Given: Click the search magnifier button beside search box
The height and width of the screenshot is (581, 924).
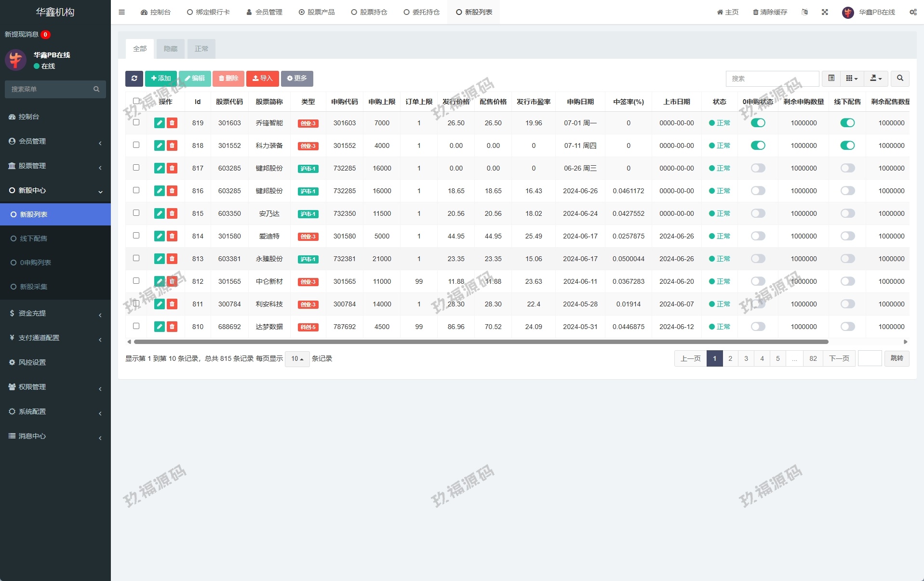Looking at the screenshot, I should [x=899, y=79].
